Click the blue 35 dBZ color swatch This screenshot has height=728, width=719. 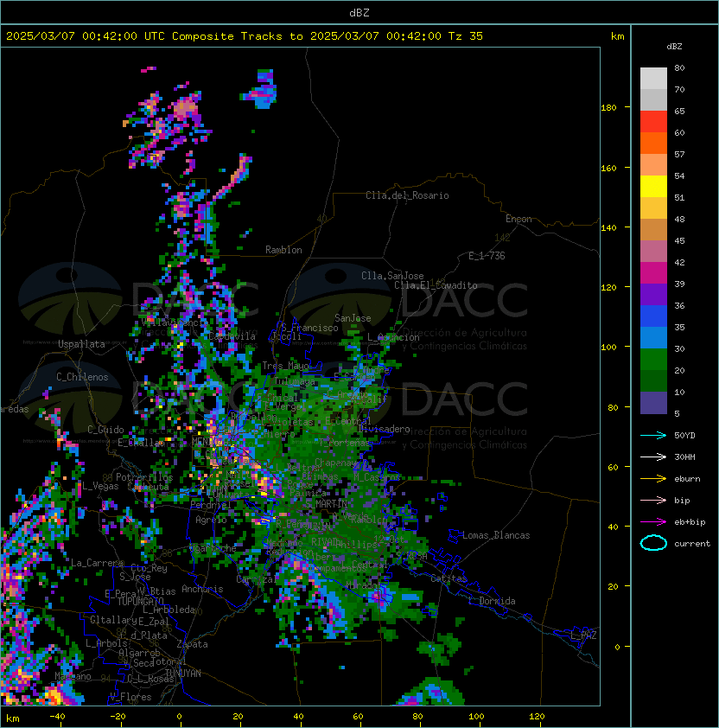click(x=653, y=316)
